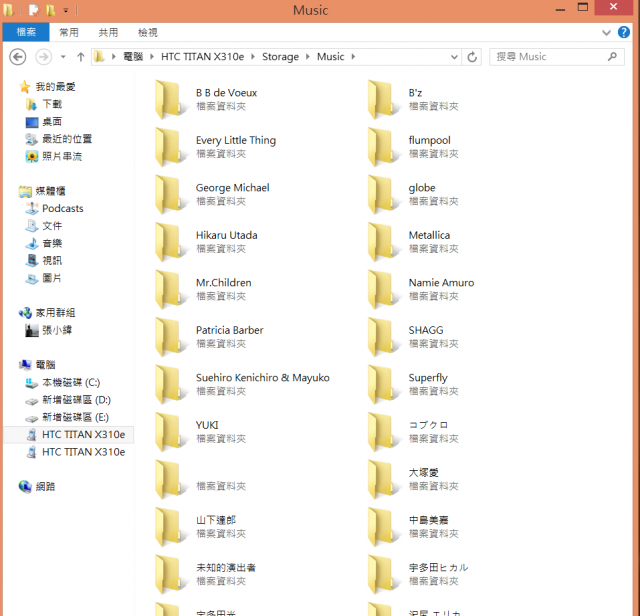Refresh the Music folder view
Image resolution: width=640 pixels, height=616 pixels.
(472, 57)
